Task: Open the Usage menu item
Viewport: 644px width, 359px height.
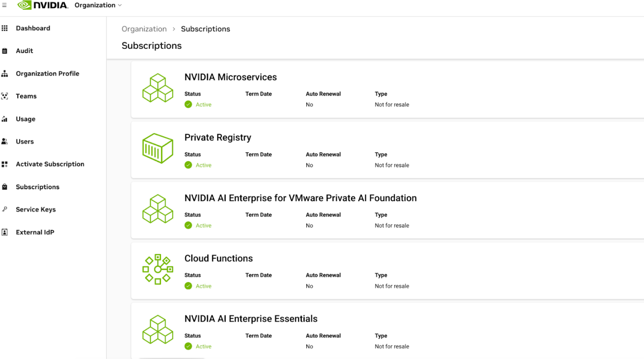Action: 25,119
